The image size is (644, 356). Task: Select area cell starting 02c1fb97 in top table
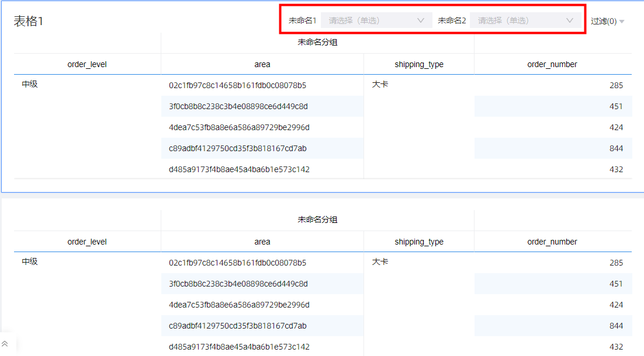pos(237,86)
